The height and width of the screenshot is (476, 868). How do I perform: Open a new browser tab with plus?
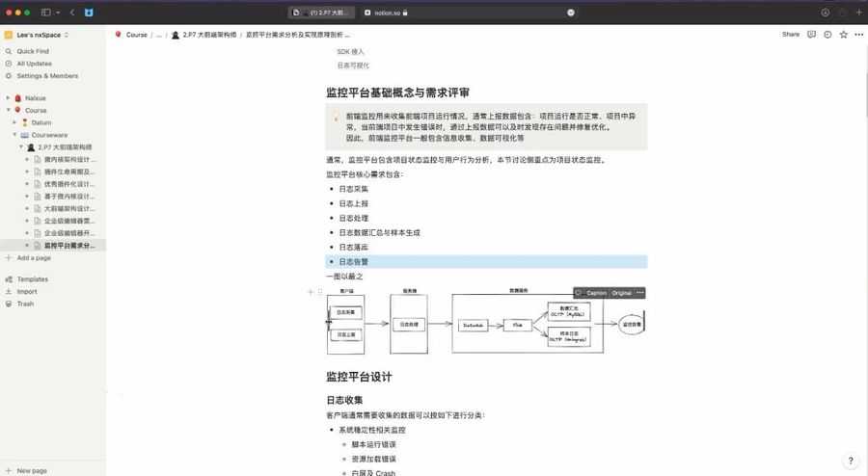click(859, 13)
